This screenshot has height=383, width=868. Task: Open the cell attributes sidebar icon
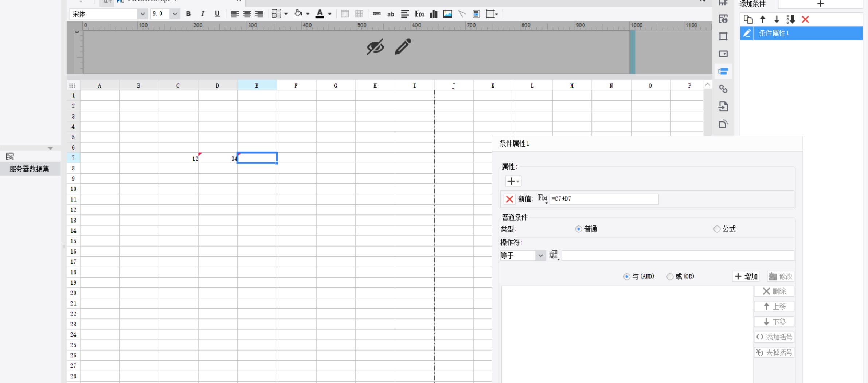723,19
